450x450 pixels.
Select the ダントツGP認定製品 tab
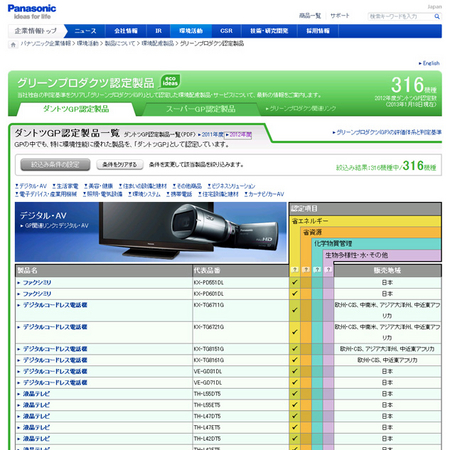coord(76,109)
